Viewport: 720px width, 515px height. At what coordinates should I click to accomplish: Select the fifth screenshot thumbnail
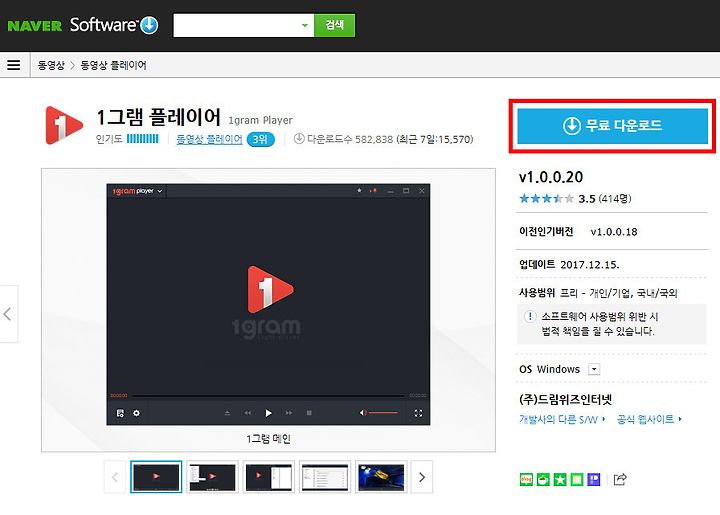(x=381, y=477)
